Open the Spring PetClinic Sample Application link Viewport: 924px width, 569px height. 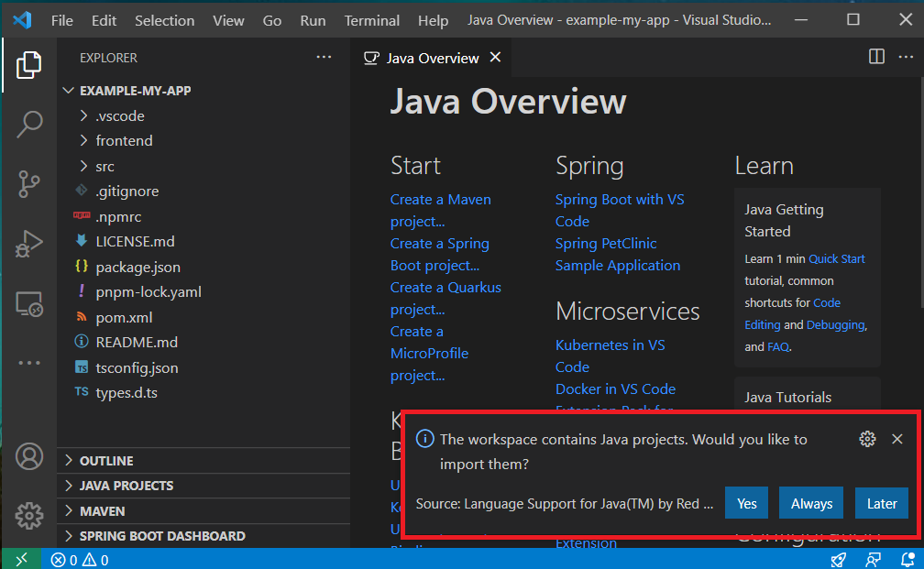(x=617, y=255)
